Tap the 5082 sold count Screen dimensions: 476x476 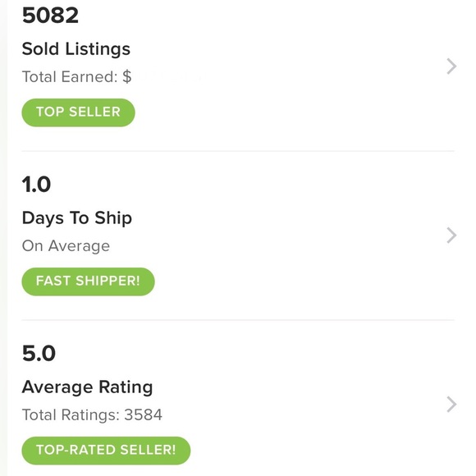(x=50, y=15)
